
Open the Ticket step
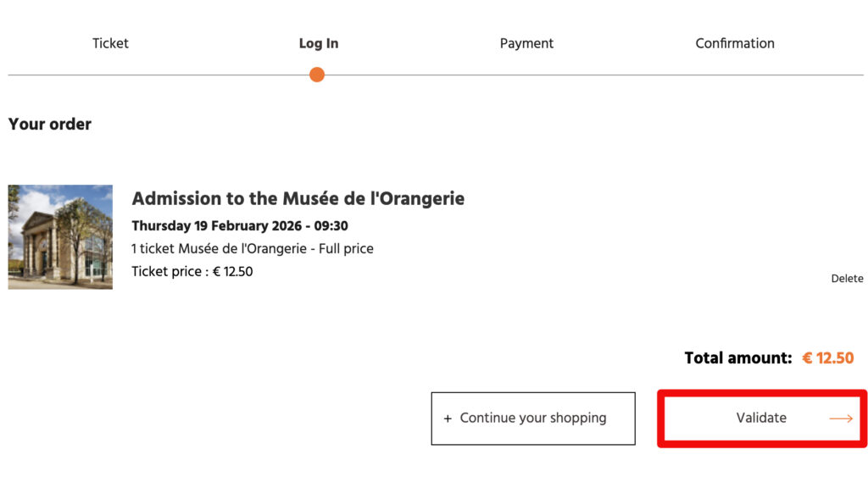110,43
